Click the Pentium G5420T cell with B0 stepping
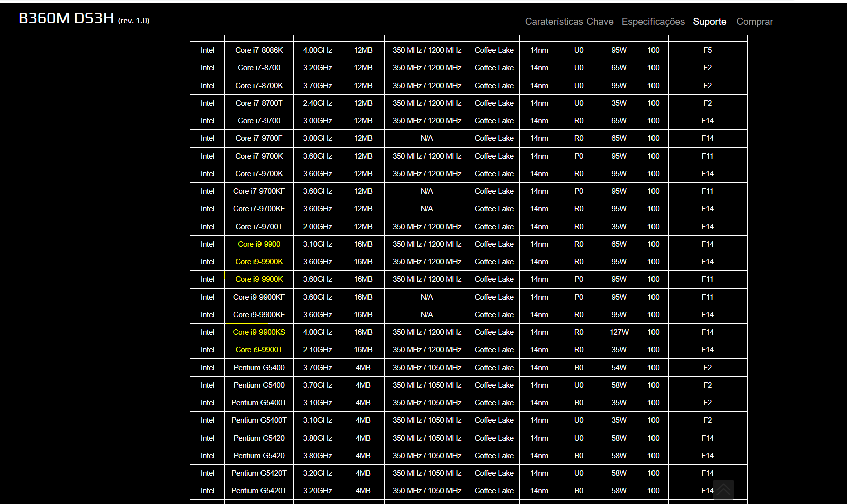Screen dimensions: 847x504 pyautogui.click(x=259, y=491)
